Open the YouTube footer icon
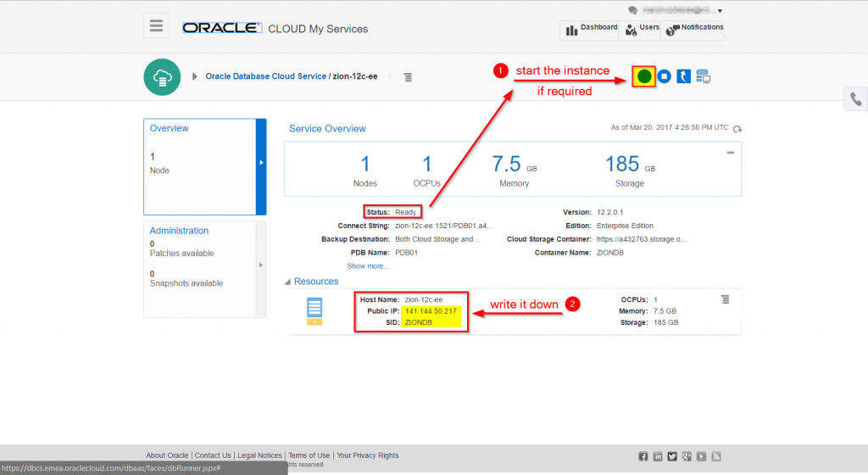868x475 pixels. pos(701,456)
